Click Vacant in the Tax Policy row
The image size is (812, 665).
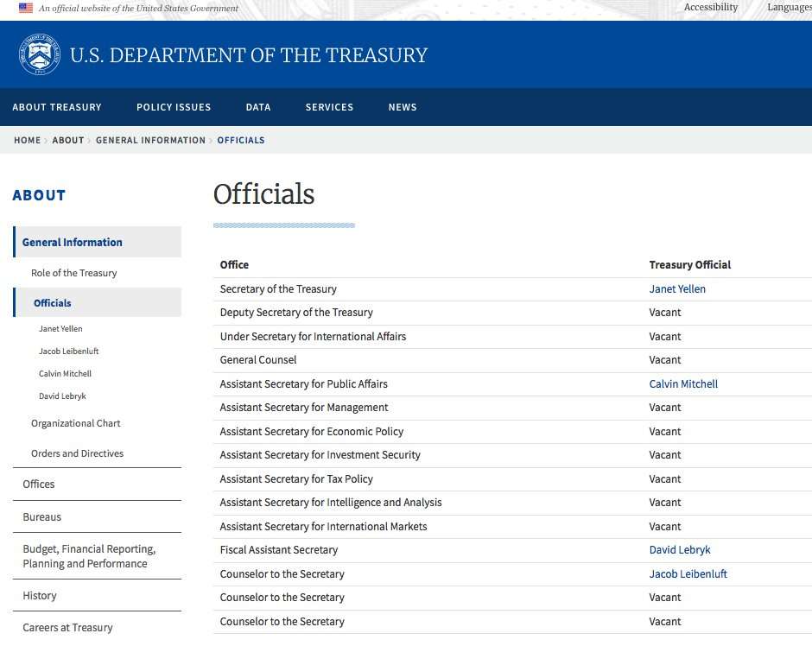(x=665, y=479)
